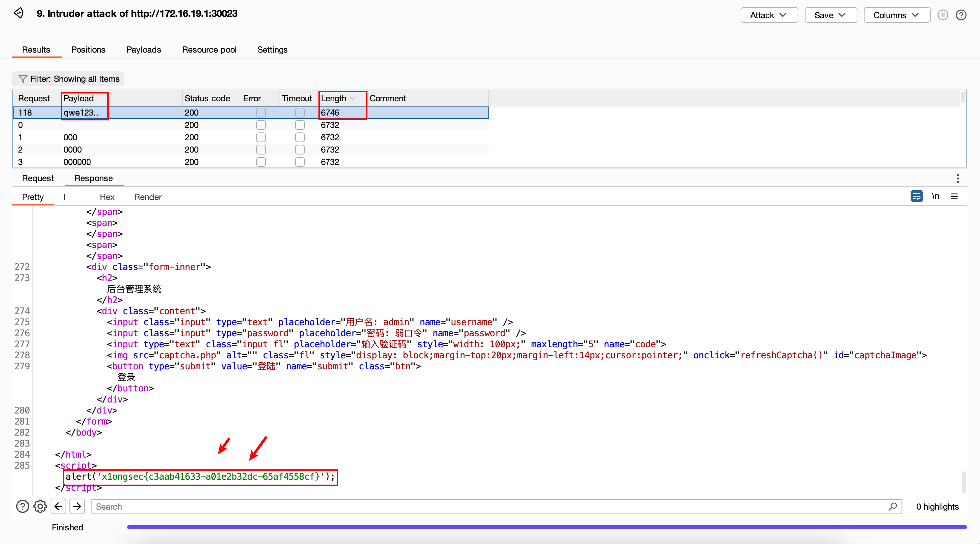Click the filter funnel icon
The width and height of the screenshot is (980, 544).
pos(23,79)
